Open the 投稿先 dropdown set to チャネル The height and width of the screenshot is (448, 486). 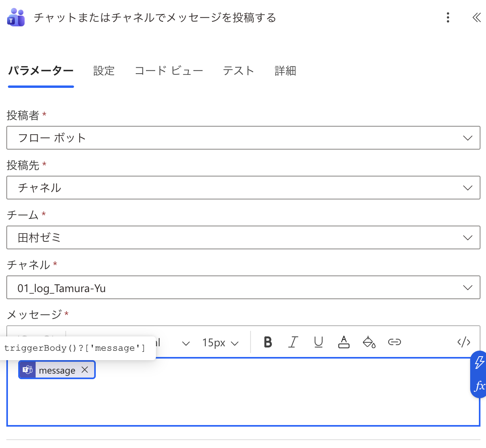click(243, 188)
